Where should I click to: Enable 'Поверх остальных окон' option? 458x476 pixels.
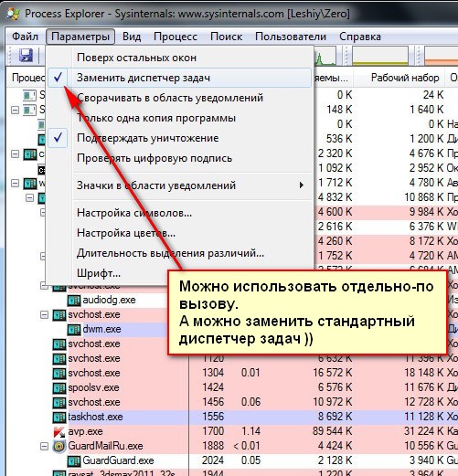(x=180, y=58)
